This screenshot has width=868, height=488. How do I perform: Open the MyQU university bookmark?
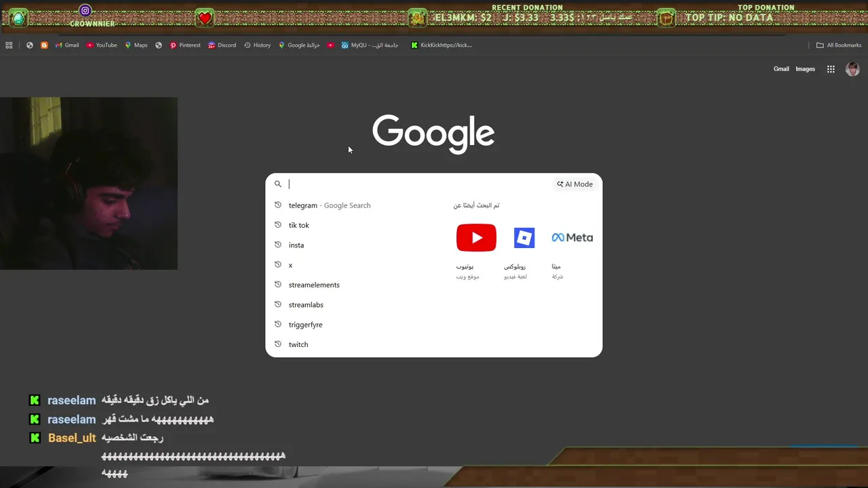click(x=370, y=45)
